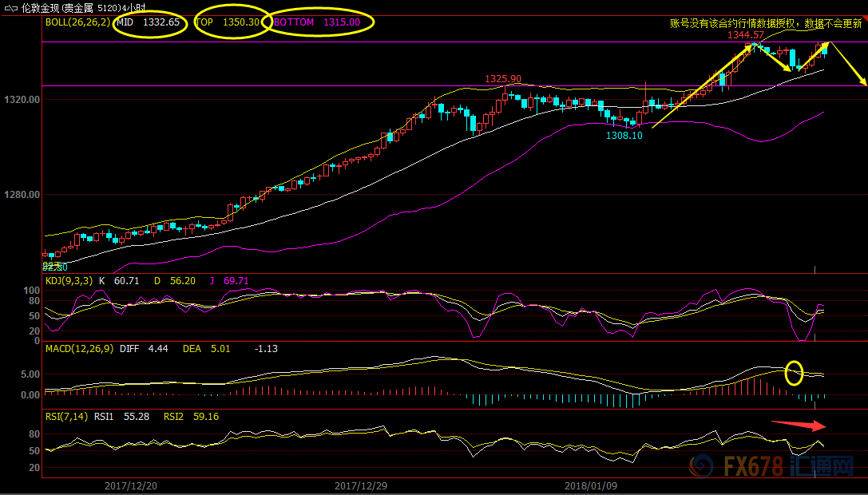Click the 1344.57 high price label
Viewport: 868px width, 495px height.
click(745, 35)
